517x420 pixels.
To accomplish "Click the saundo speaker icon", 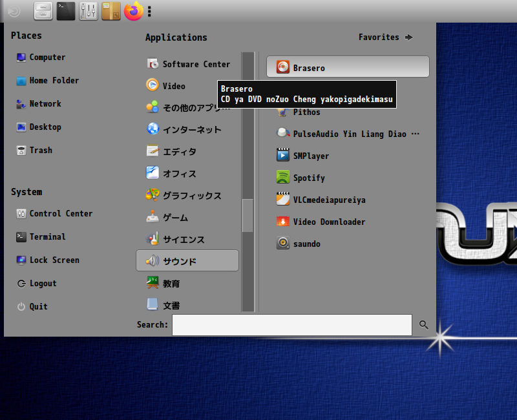I will pos(283,243).
